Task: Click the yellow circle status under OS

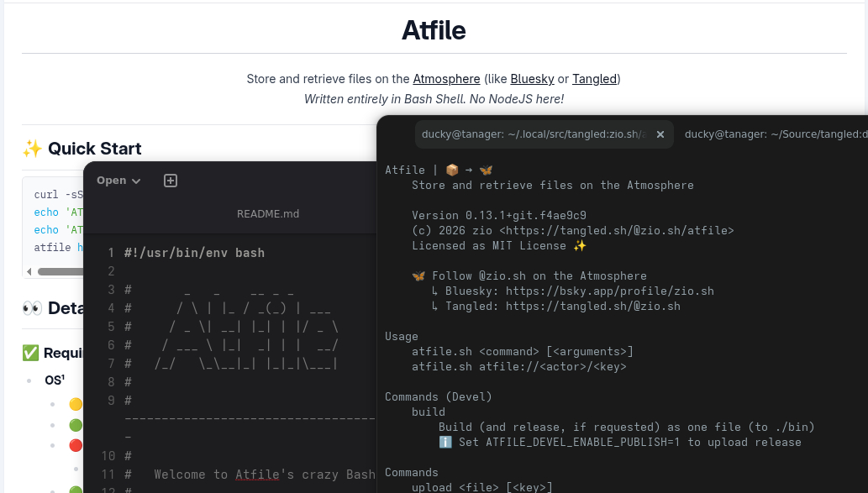Action: [76, 404]
